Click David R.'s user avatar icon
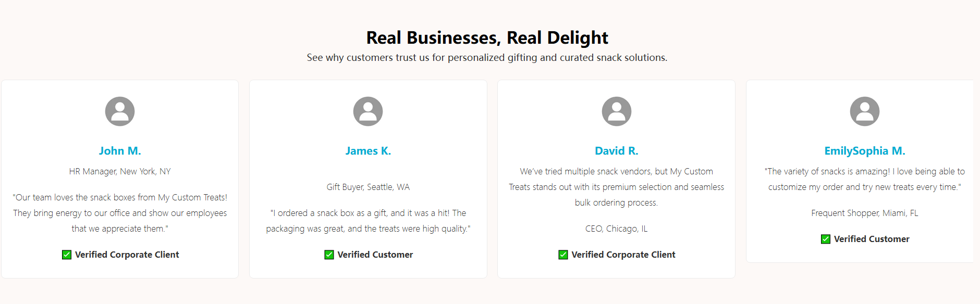The image size is (980, 304). [616, 111]
